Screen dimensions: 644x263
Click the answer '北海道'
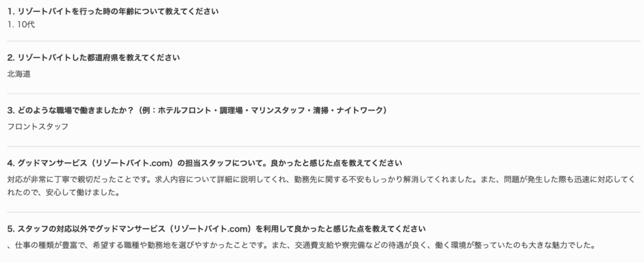pos(19,74)
